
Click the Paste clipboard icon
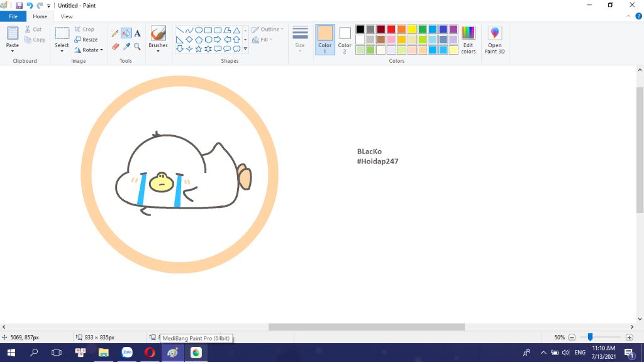[x=13, y=33]
